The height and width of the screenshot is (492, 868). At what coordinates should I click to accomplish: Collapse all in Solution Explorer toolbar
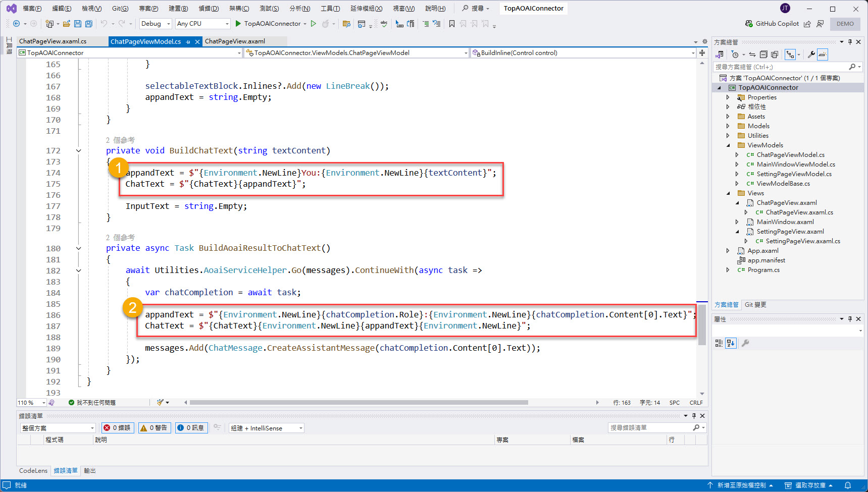coord(763,54)
